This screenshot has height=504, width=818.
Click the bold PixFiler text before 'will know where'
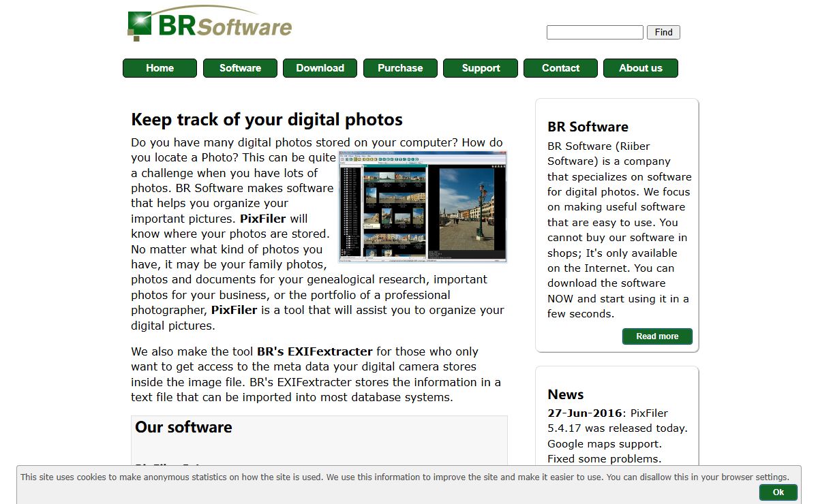coord(263,219)
